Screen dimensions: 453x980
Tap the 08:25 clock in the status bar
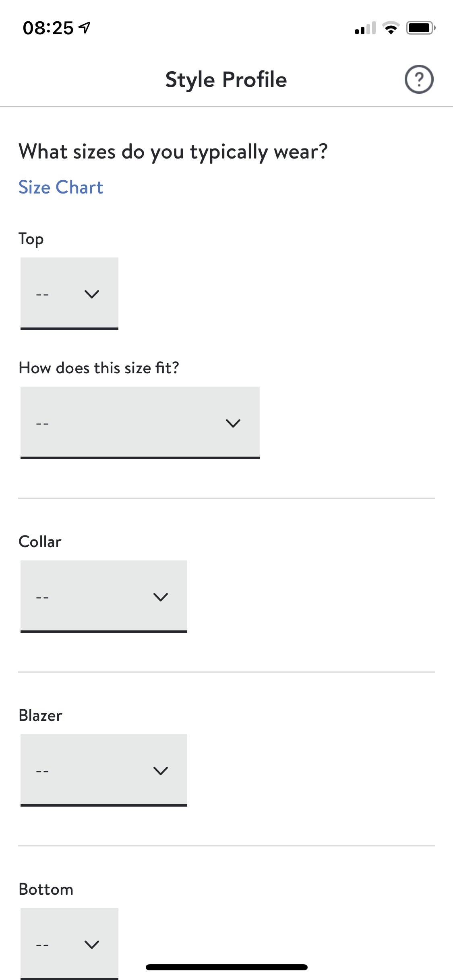coord(48,28)
